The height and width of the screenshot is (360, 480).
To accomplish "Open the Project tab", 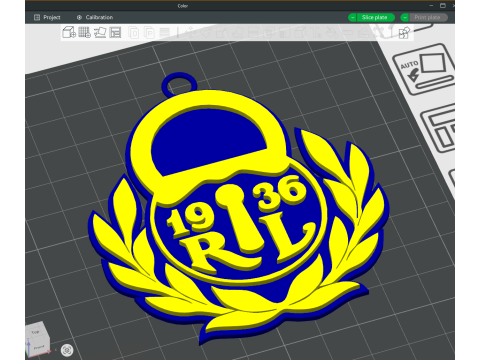I will tap(47, 17).
